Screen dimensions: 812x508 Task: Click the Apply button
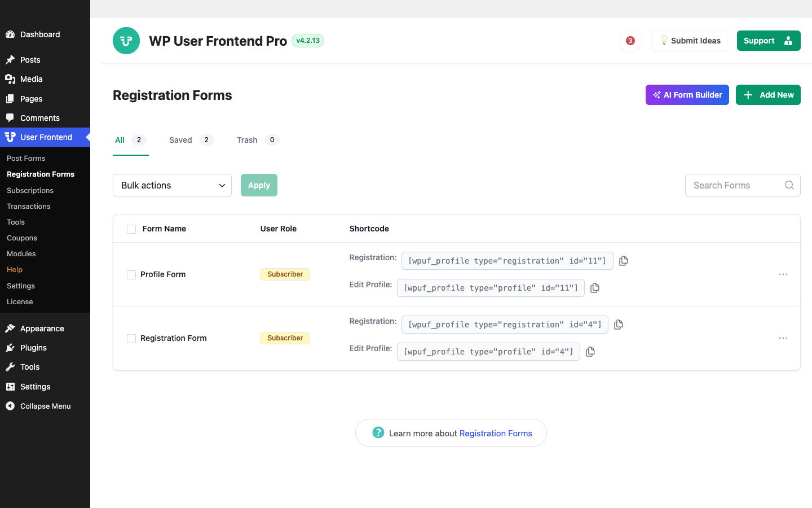pyautogui.click(x=259, y=185)
